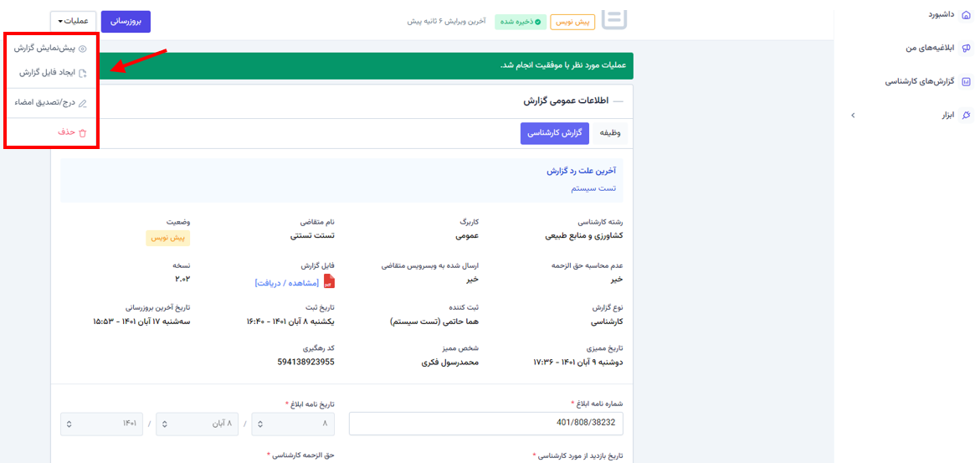Click the red PDF file icon
Image resolution: width=980 pixels, height=463 pixels.
[329, 281]
